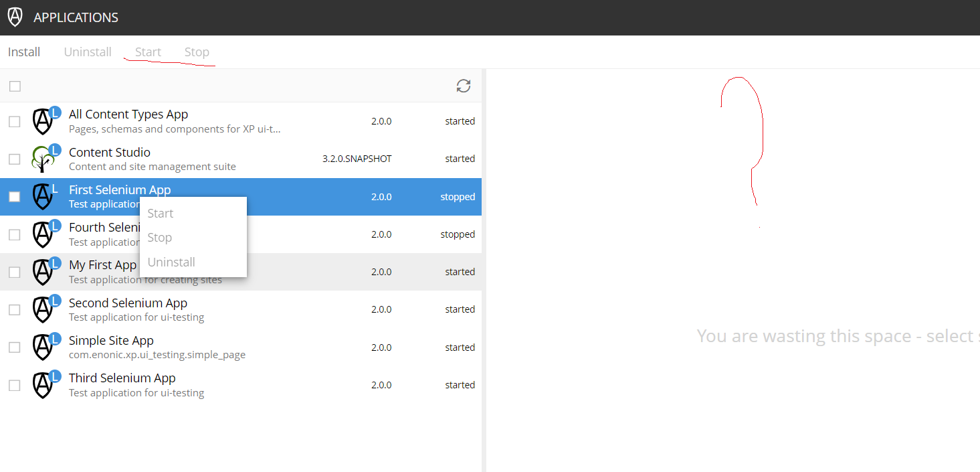Click 'You are wasting this space' message
This screenshot has height=472, width=980.
point(838,335)
